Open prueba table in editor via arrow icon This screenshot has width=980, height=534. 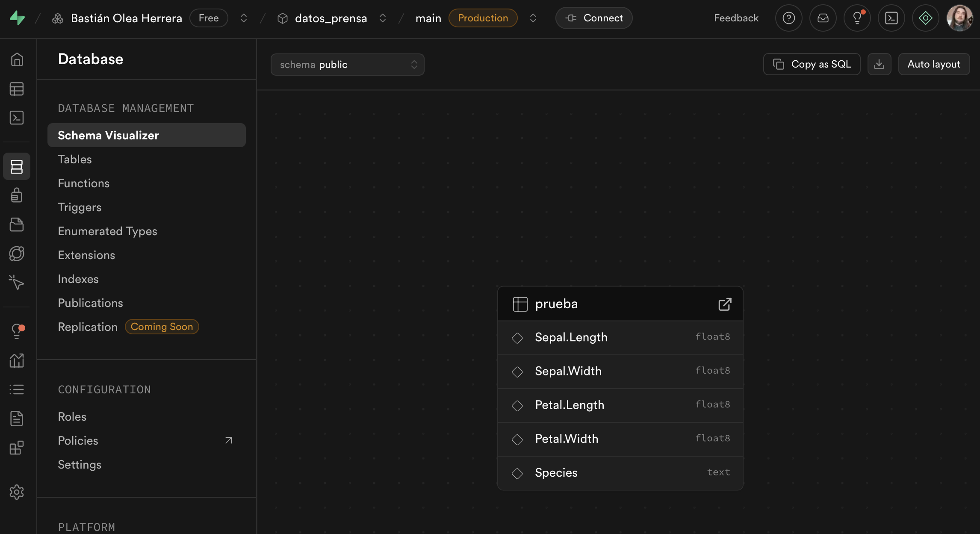point(725,304)
